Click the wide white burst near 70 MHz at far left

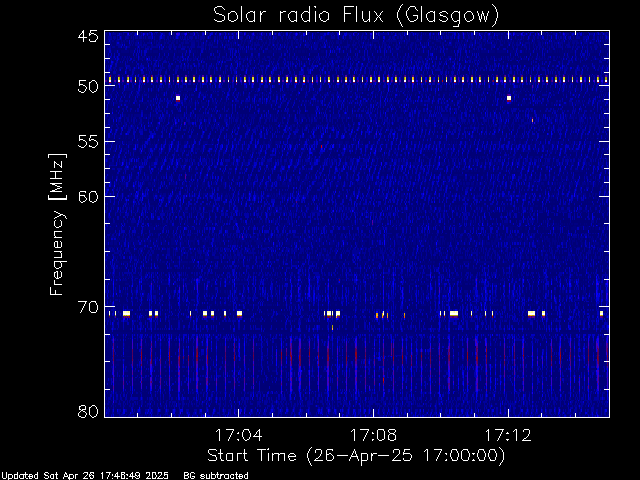pos(127,313)
